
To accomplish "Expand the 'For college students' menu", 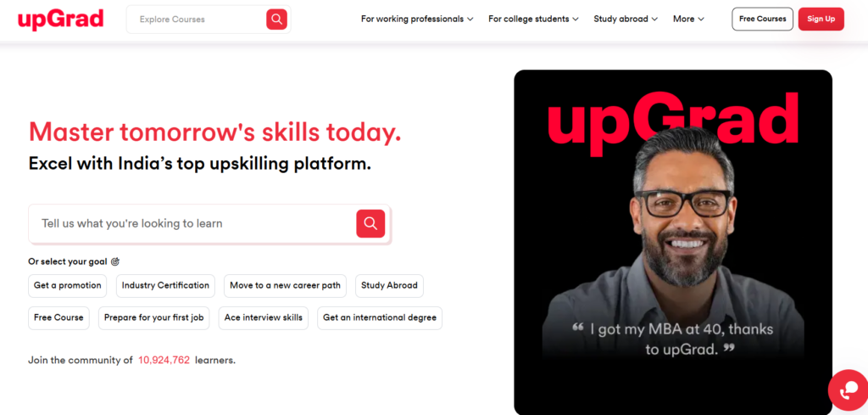I will [533, 19].
